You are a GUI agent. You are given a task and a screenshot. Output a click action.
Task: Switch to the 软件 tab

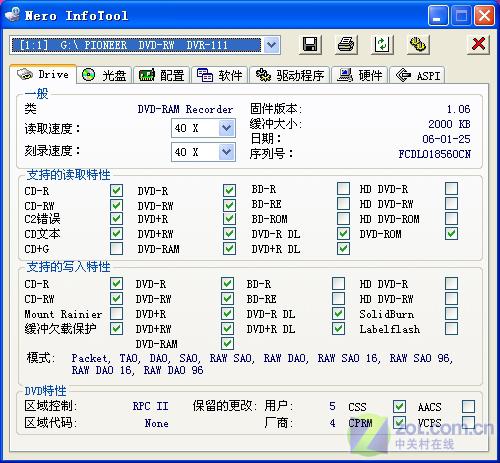[219, 75]
